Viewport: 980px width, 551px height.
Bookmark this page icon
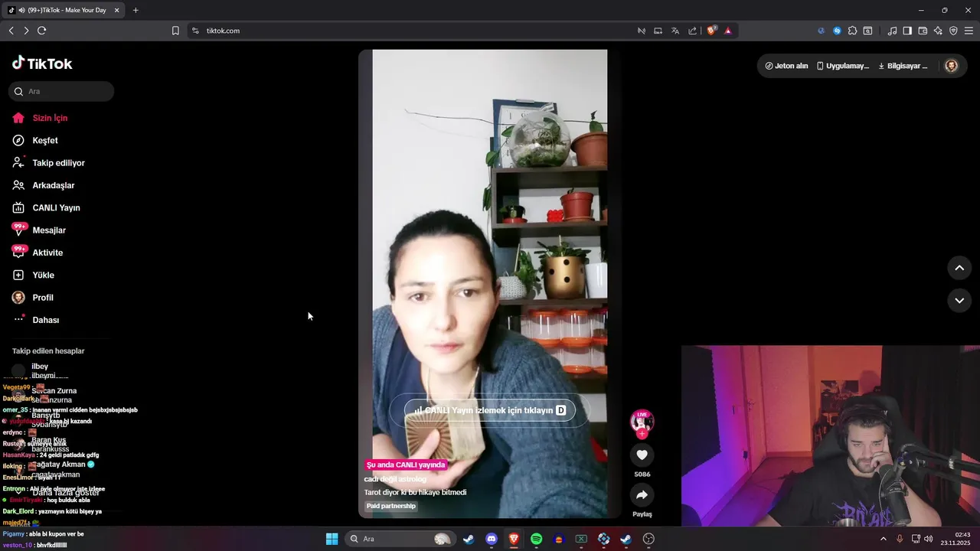click(175, 31)
